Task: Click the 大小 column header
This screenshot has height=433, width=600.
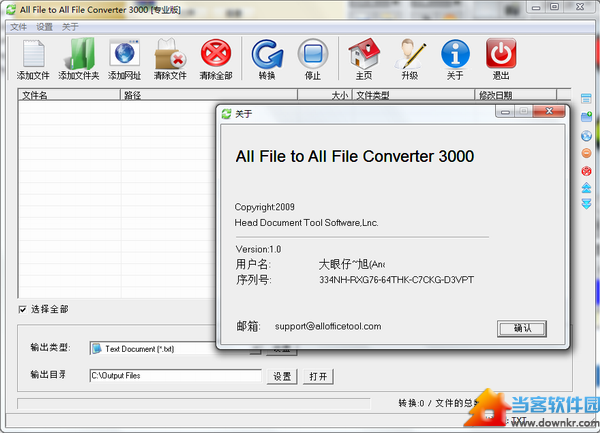Action: point(325,95)
